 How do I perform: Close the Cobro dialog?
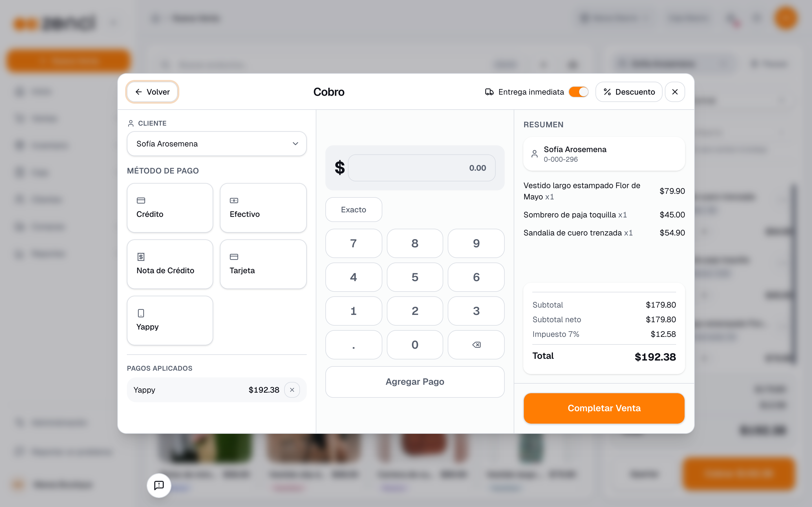pyautogui.click(x=675, y=92)
